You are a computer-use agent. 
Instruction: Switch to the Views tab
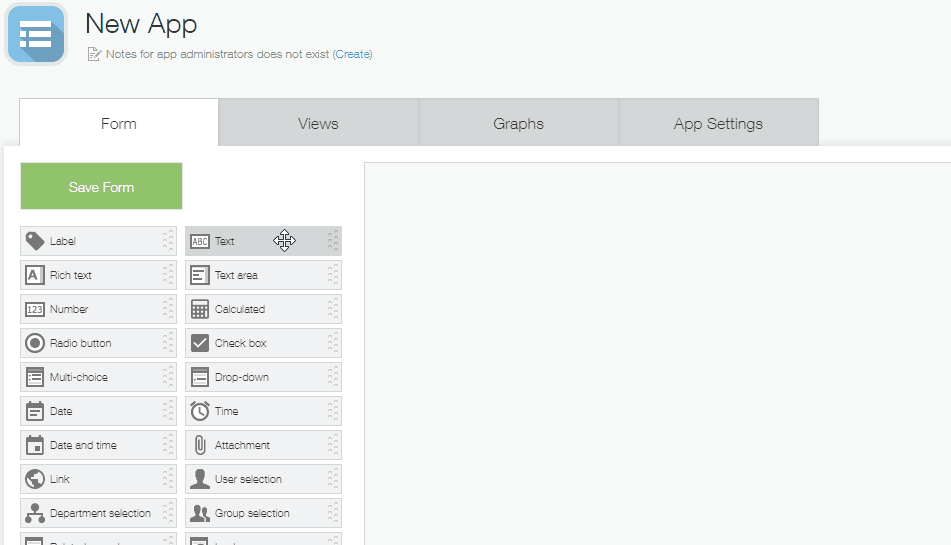pyautogui.click(x=318, y=124)
